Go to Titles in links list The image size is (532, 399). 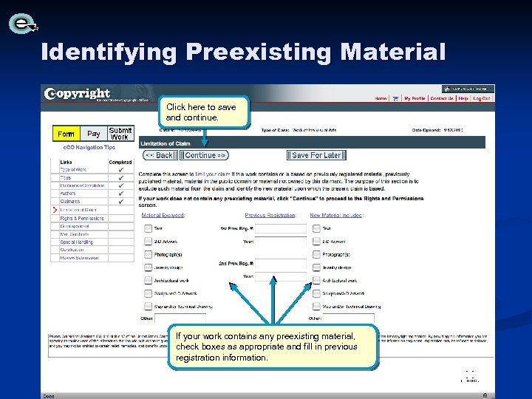coord(66,177)
